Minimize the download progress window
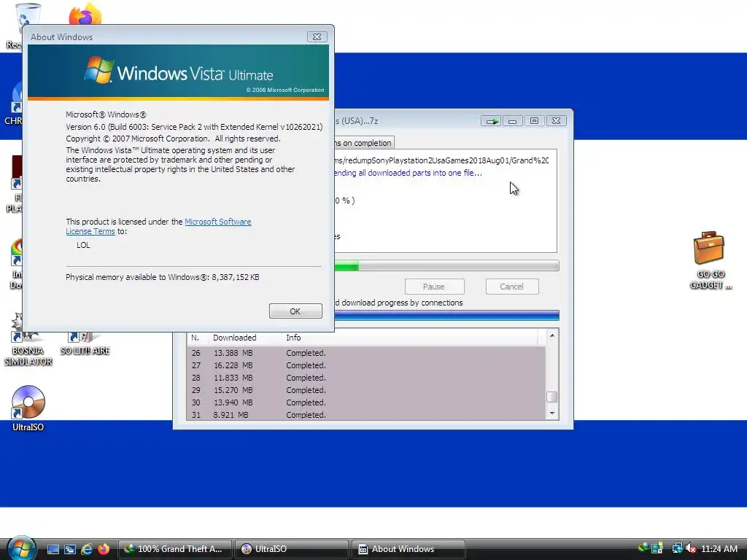This screenshot has height=560, width=747. tap(513, 121)
